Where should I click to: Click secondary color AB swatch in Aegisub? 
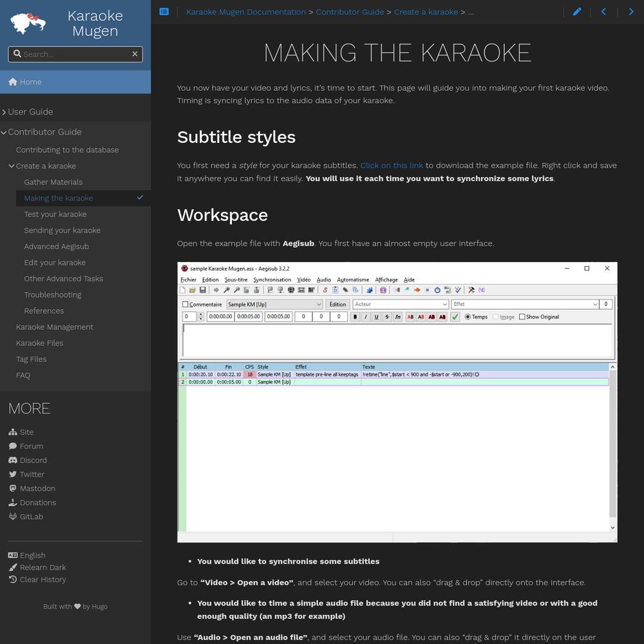pos(421,317)
